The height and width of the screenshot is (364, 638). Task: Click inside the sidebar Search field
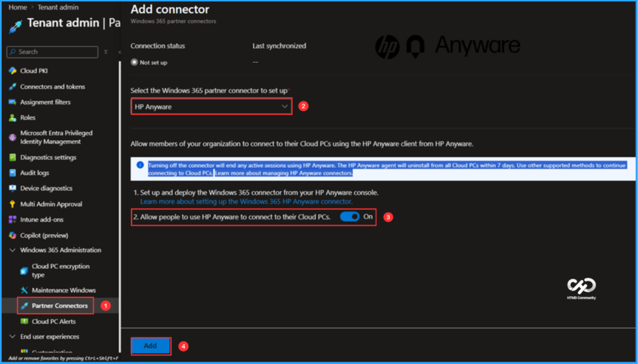click(x=52, y=52)
